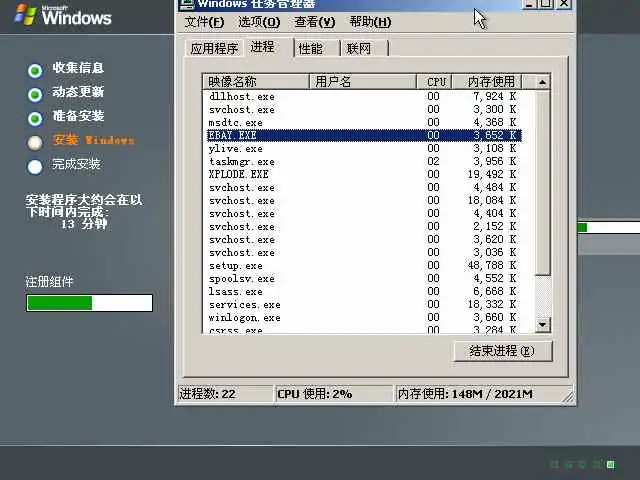Select the ylive.exe process row
This screenshot has width=640, height=480.
tap(364, 148)
